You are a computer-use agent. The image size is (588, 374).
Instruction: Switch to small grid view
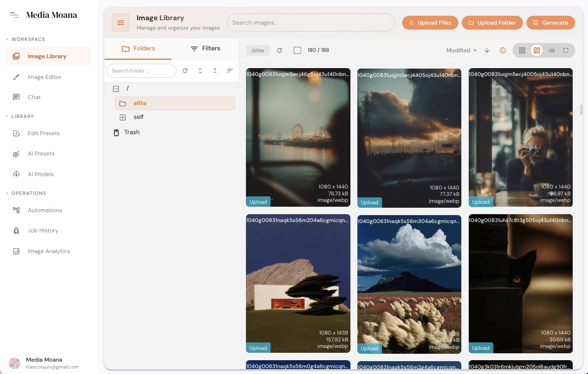click(521, 50)
